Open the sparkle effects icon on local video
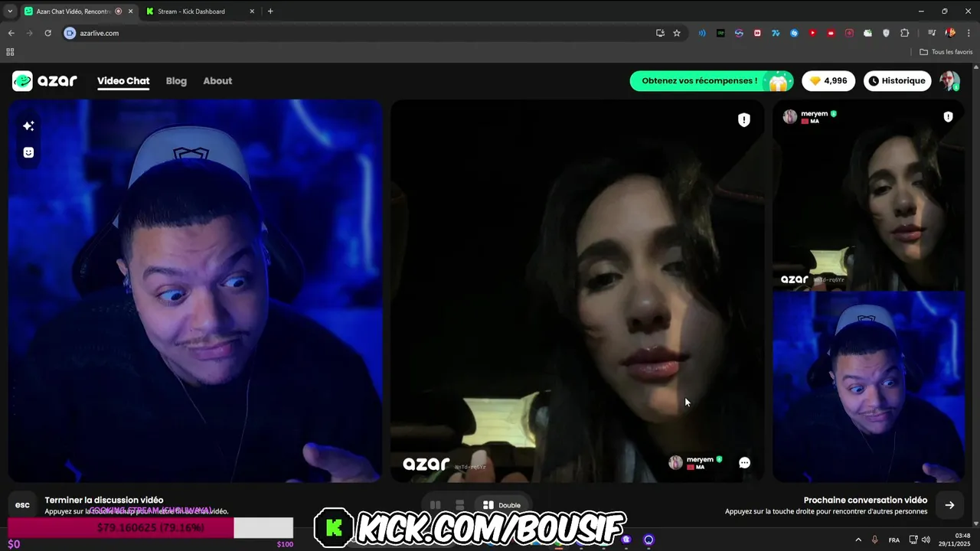This screenshot has width=980, height=551. coord(28,126)
